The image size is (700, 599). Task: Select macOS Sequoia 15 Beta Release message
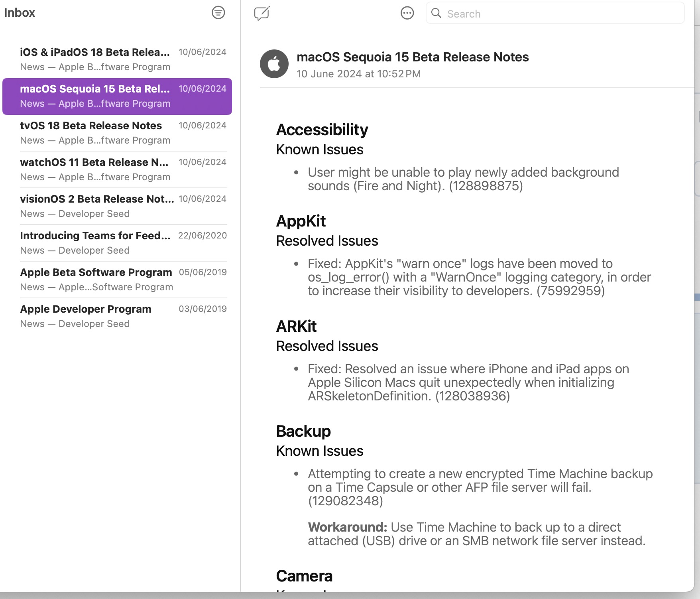coord(117,97)
